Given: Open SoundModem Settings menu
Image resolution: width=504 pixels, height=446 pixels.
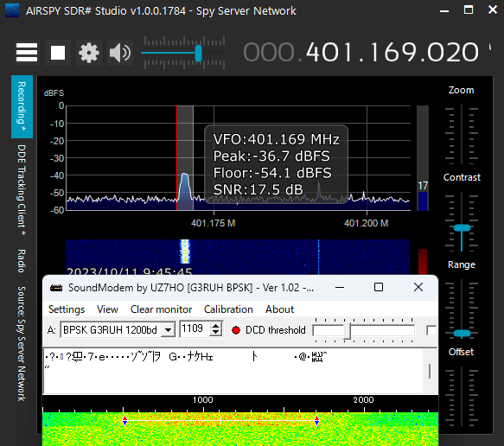Looking at the screenshot, I should point(67,309).
